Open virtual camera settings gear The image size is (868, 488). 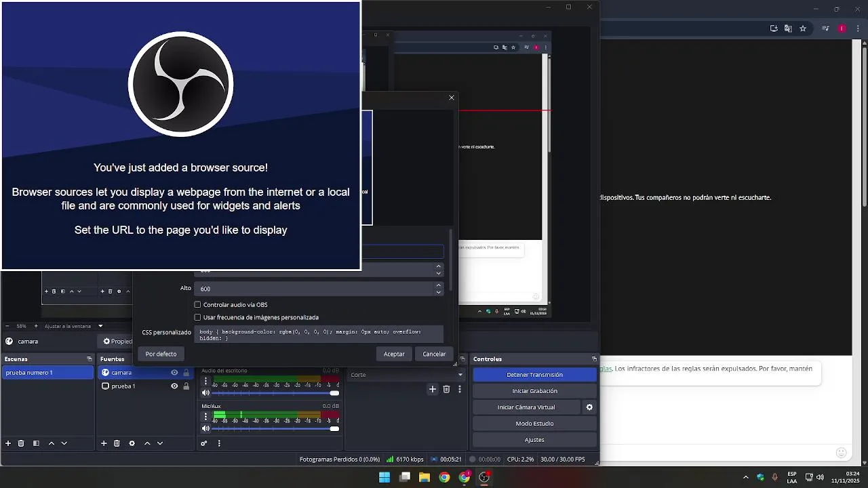click(x=589, y=407)
